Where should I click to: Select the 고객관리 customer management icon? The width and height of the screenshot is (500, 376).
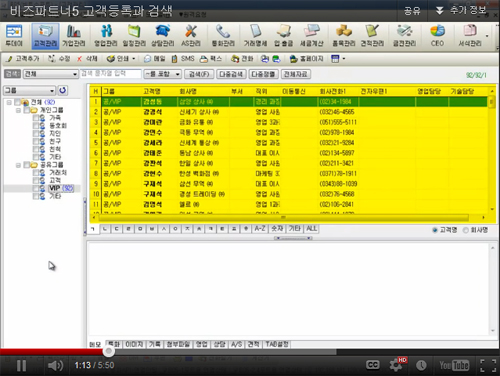click(x=45, y=35)
